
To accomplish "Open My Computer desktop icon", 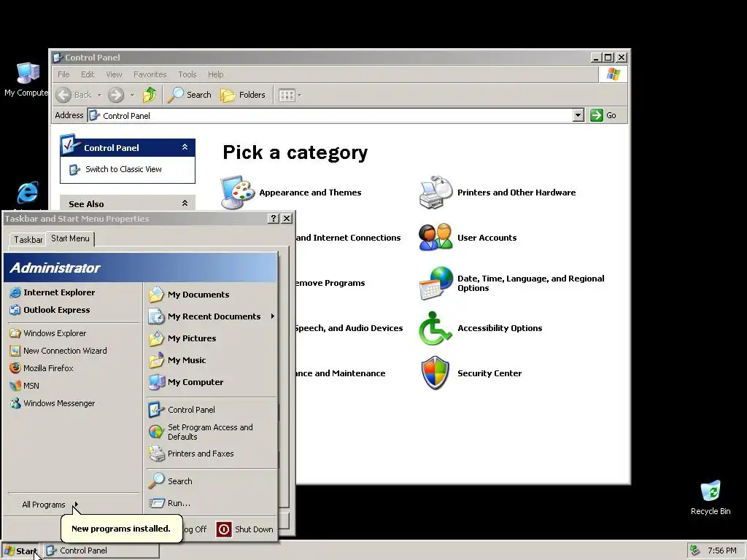I will click(27, 79).
